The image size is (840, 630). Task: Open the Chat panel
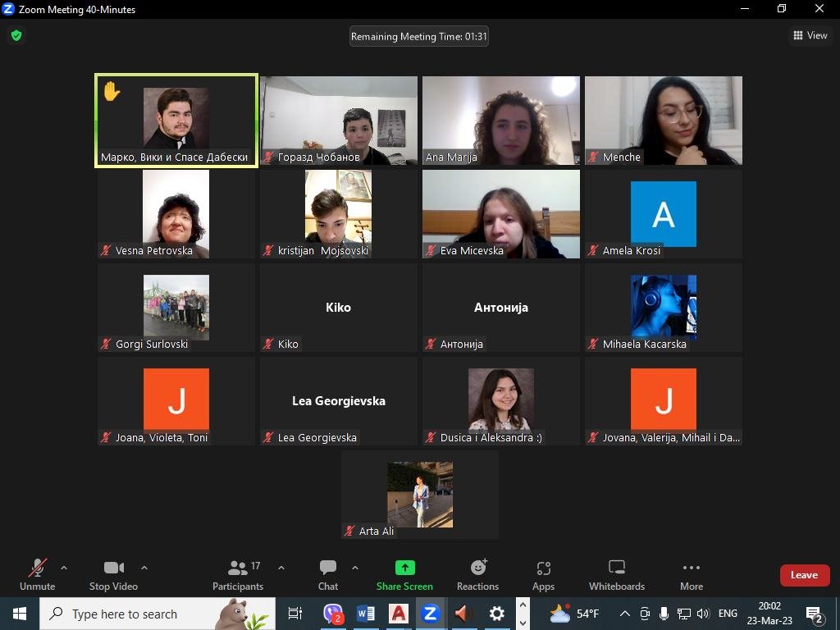tap(328, 574)
